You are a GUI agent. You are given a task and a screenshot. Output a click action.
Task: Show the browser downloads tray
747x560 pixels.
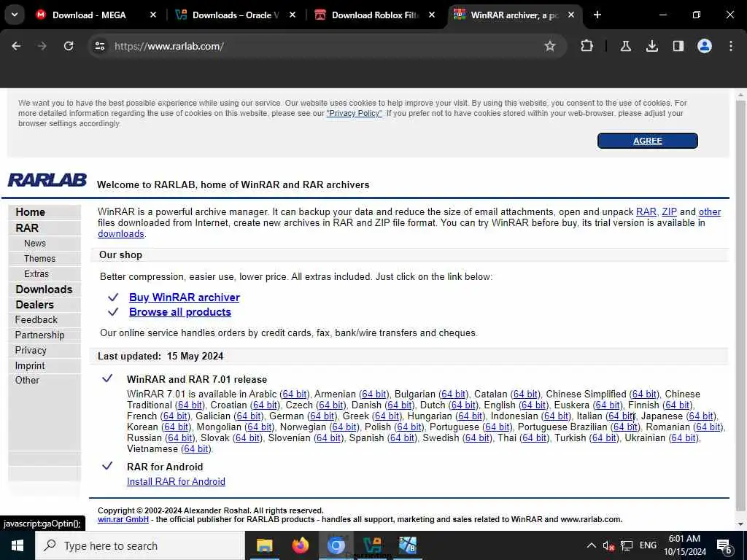651,46
